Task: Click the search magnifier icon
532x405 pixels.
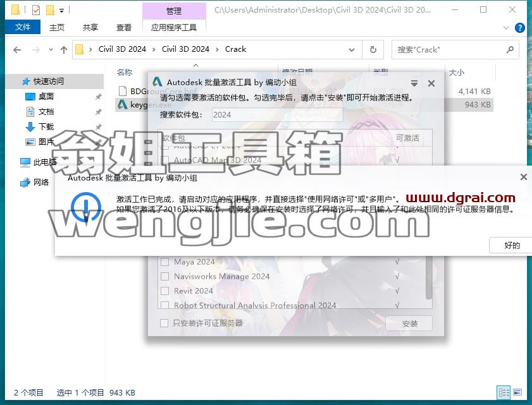Action: [x=510, y=49]
